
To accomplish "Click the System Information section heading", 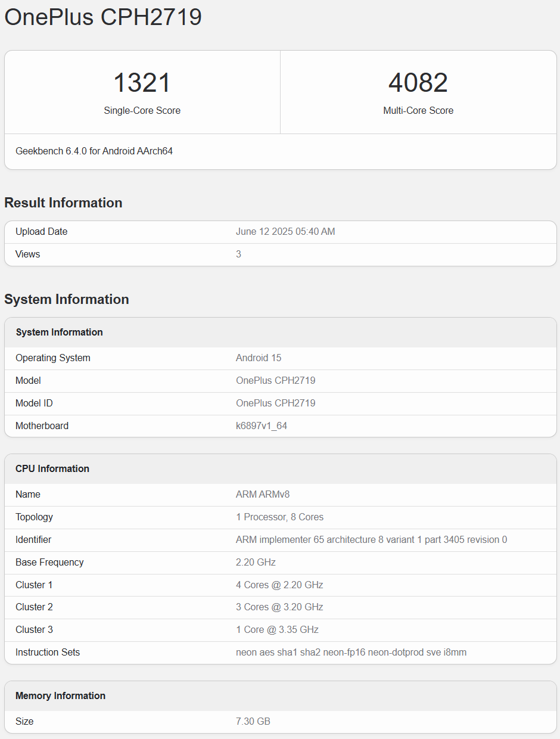I will (67, 299).
